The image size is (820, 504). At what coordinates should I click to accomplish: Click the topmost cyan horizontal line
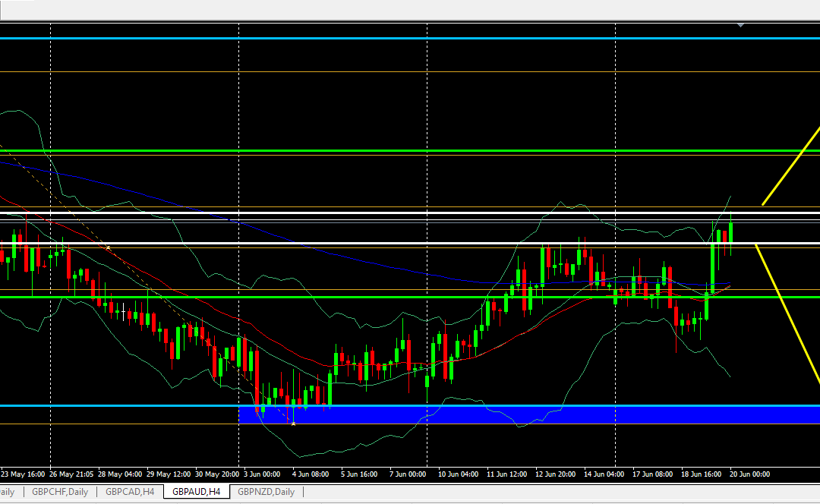[380, 38]
